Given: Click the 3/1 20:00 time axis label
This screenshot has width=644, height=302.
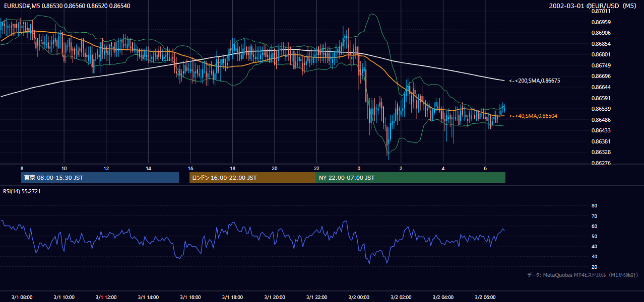Looking at the screenshot, I should (275, 297).
